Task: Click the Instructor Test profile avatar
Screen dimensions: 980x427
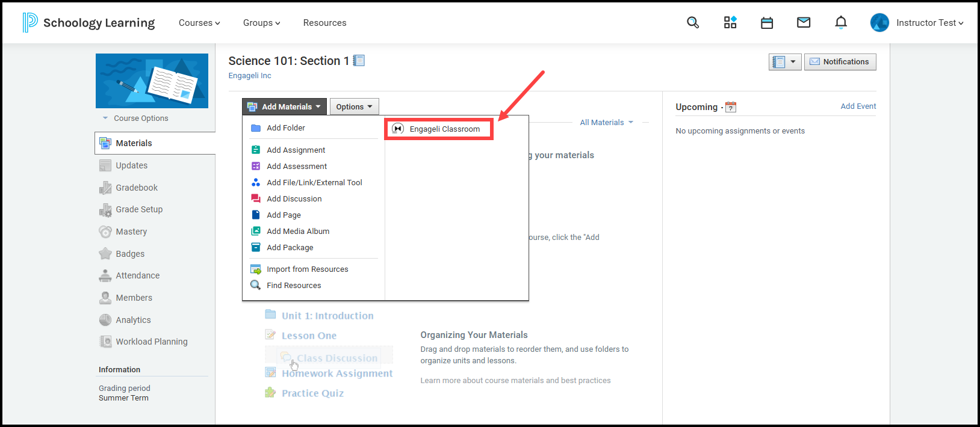Action: pos(879,23)
